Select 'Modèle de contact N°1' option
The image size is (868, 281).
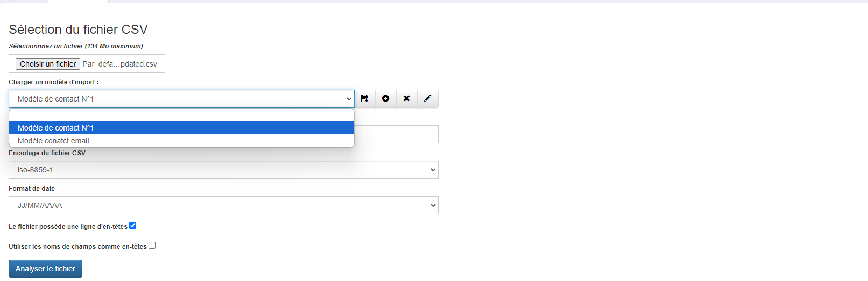pyautogui.click(x=181, y=128)
